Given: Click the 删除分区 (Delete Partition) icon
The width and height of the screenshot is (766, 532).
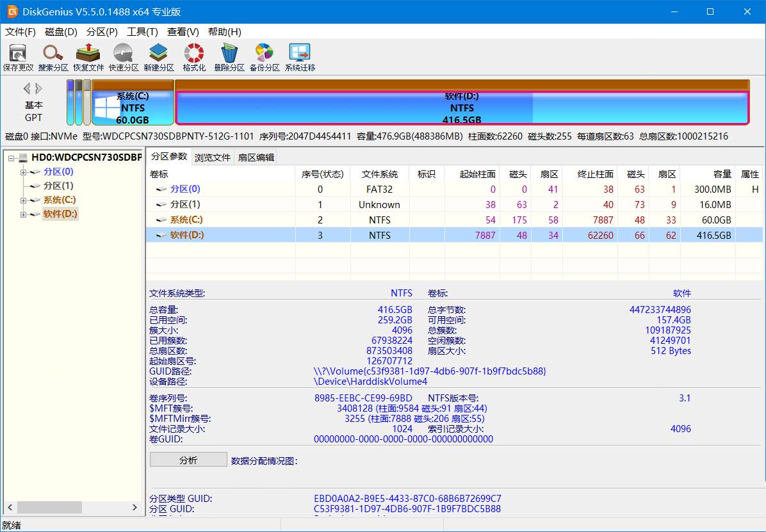Looking at the screenshot, I should 229,57.
